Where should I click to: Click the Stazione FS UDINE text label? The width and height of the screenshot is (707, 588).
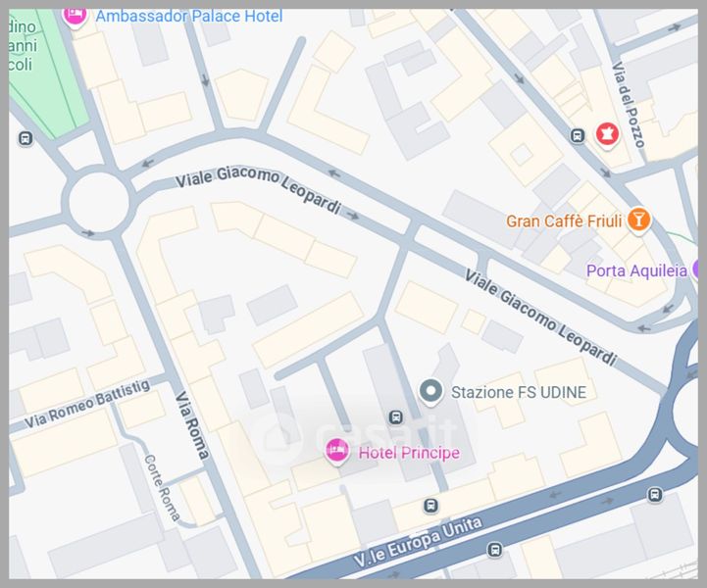(x=519, y=392)
